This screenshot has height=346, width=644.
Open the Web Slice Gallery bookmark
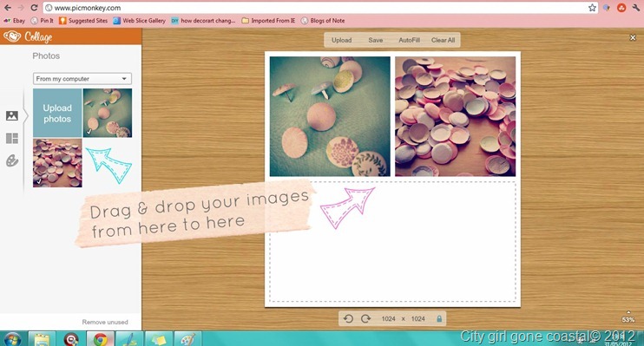pyautogui.click(x=139, y=21)
